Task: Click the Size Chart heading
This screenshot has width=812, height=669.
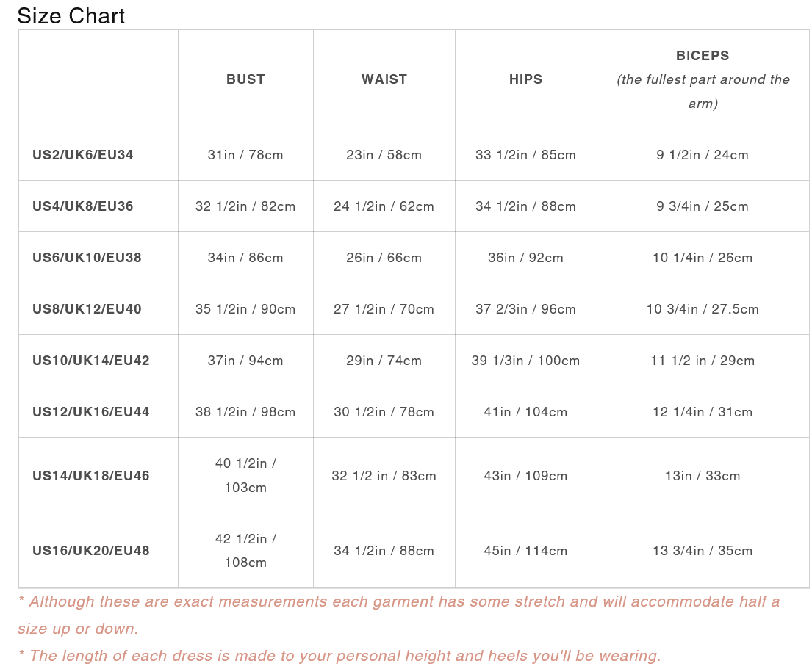Action: tap(71, 15)
